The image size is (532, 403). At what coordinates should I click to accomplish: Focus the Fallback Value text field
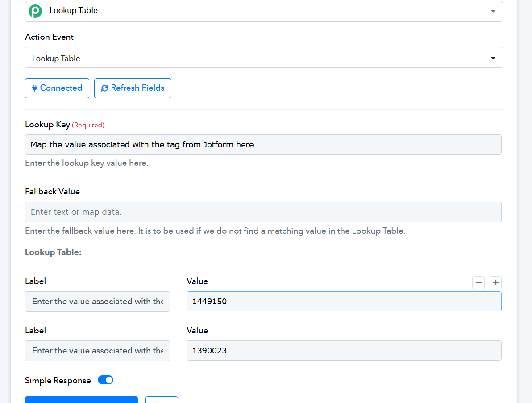[263, 212]
